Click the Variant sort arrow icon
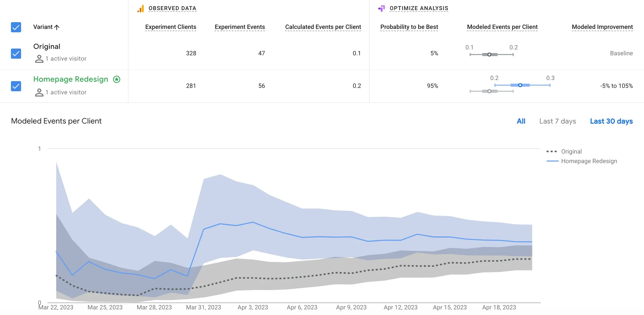The height and width of the screenshot is (315, 644). 57,27
